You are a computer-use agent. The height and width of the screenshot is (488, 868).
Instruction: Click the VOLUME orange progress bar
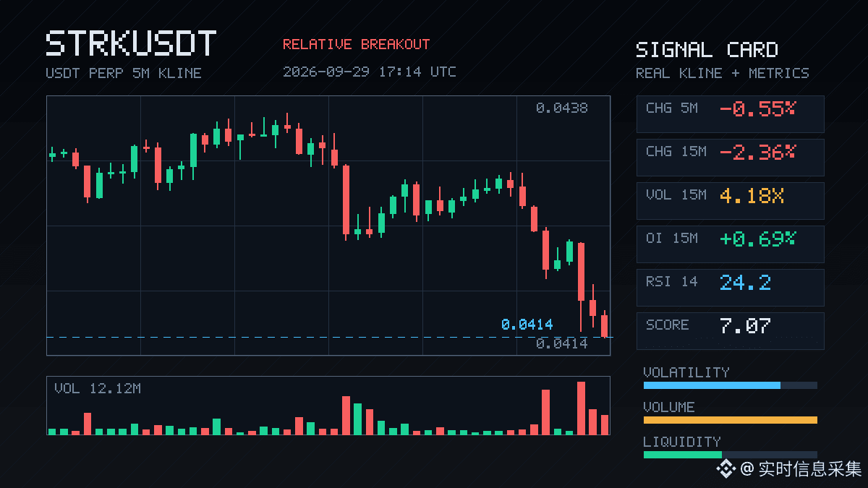tap(730, 420)
